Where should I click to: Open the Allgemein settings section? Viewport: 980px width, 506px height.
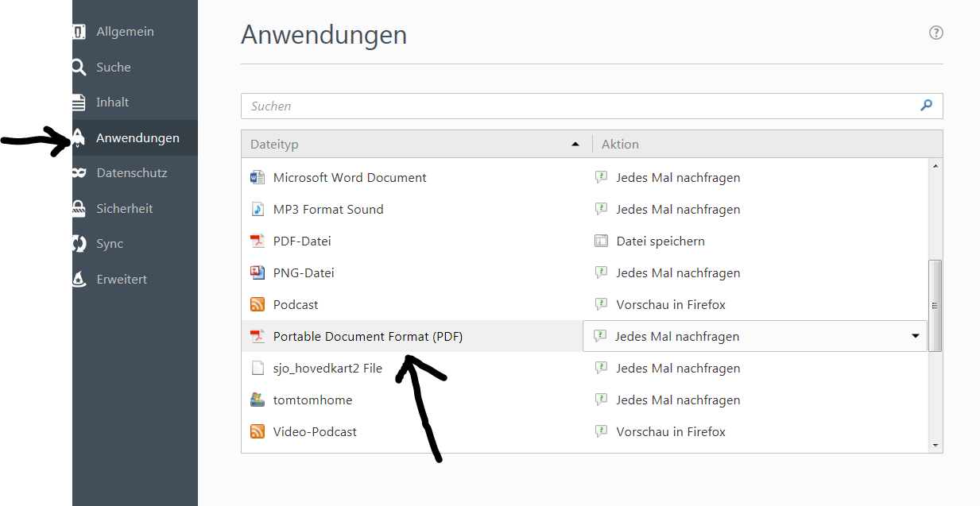pos(125,32)
